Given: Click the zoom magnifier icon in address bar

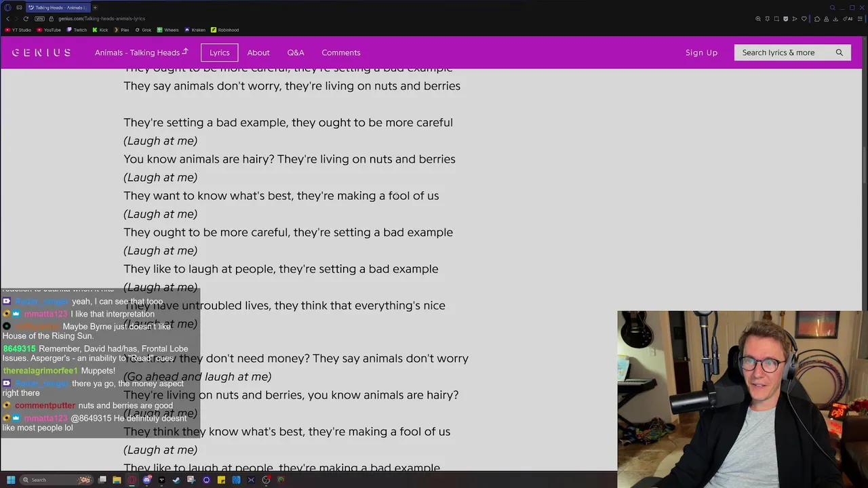Looking at the screenshot, I should tap(758, 19).
